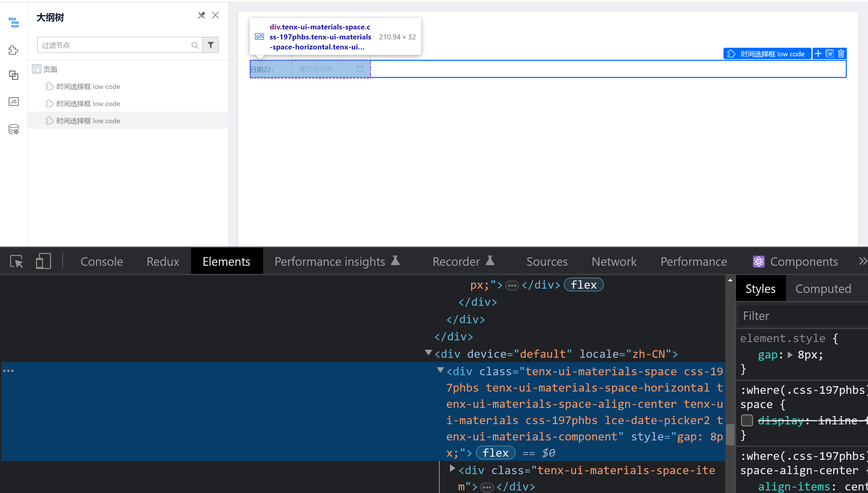Select third 时间选择框 low code node
This screenshot has width=868, height=493.
tap(128, 121)
